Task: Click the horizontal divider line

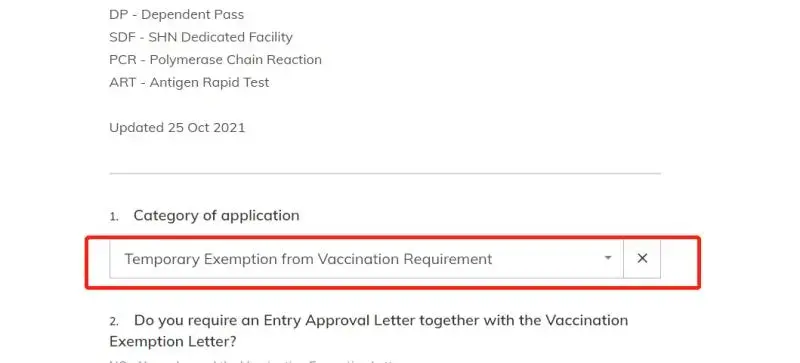Action: pos(385,174)
